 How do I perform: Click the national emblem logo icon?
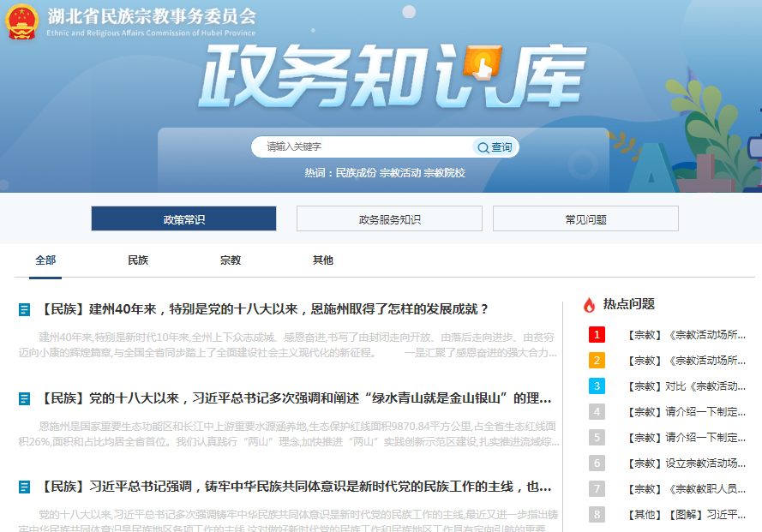[21, 21]
